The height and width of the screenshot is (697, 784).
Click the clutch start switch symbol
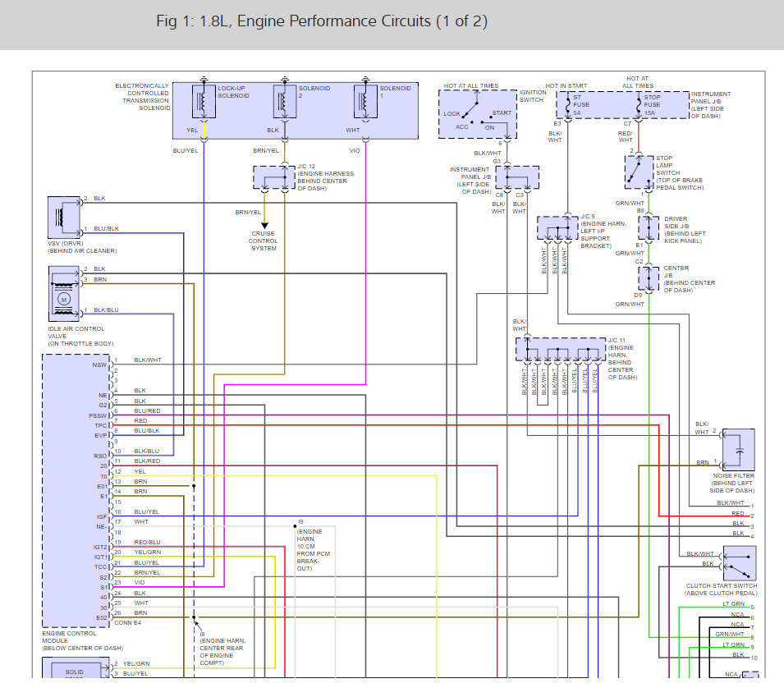coord(740,563)
